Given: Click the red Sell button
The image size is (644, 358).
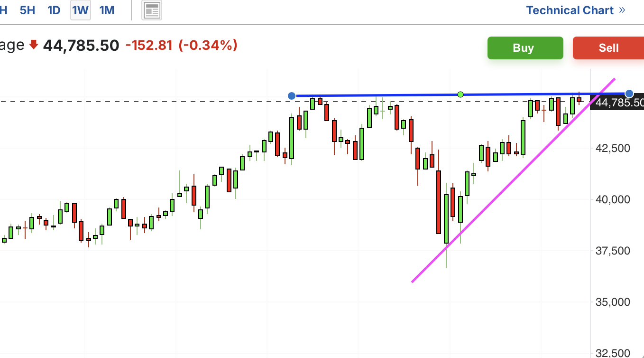Looking at the screenshot, I should (x=608, y=48).
